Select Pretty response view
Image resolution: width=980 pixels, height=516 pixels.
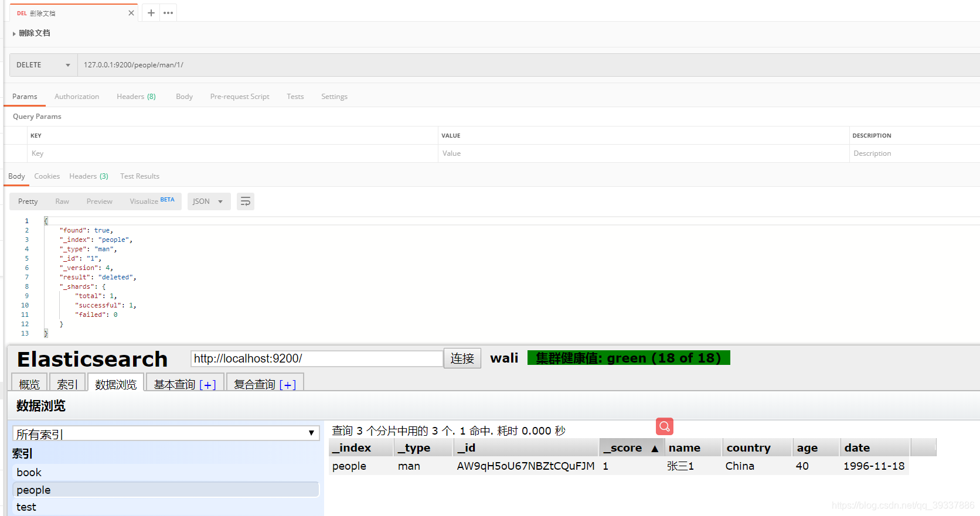click(x=28, y=201)
